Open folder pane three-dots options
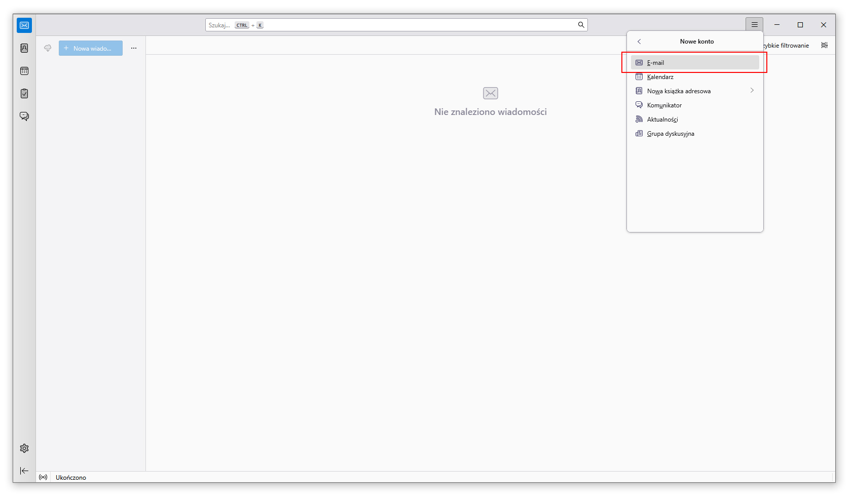 tap(134, 48)
